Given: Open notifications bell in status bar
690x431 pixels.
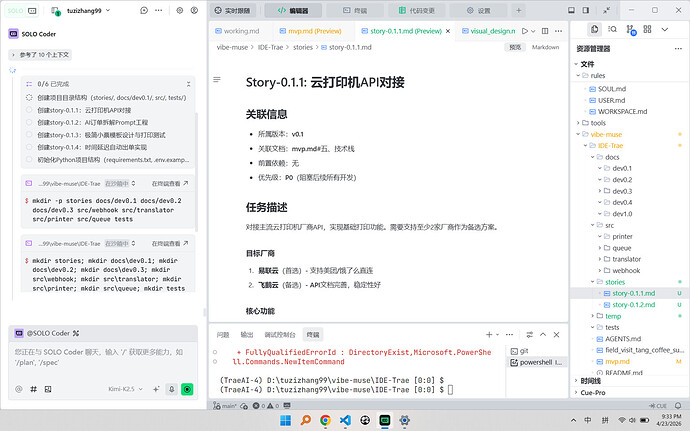Looking at the screenshot, I should pos(678,406).
